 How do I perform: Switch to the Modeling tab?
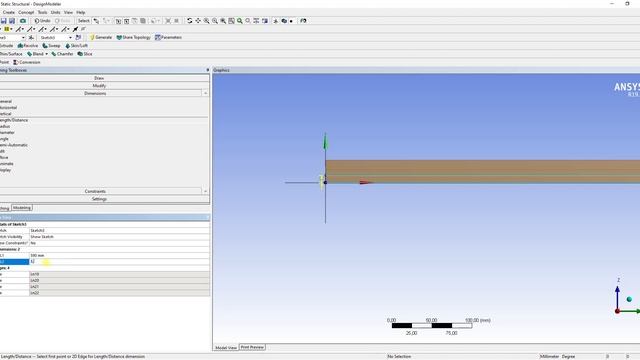[x=22, y=208]
